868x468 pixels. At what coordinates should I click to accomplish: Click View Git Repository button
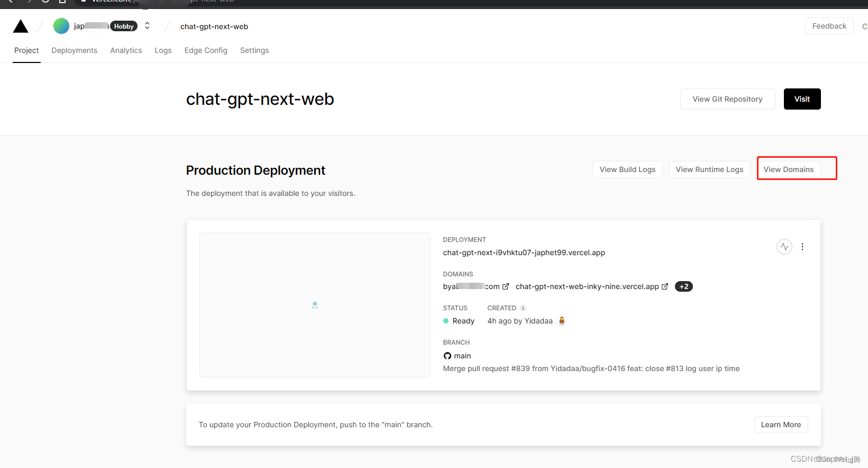pyautogui.click(x=727, y=99)
